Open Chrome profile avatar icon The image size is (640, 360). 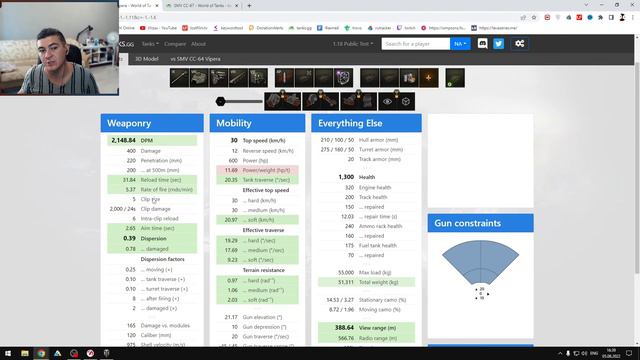[622, 17]
